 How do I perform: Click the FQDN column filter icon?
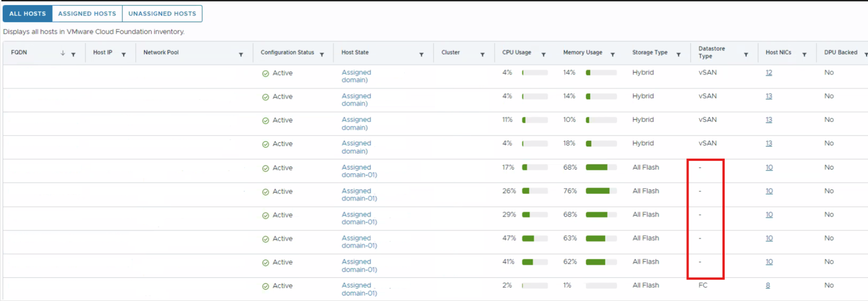73,55
